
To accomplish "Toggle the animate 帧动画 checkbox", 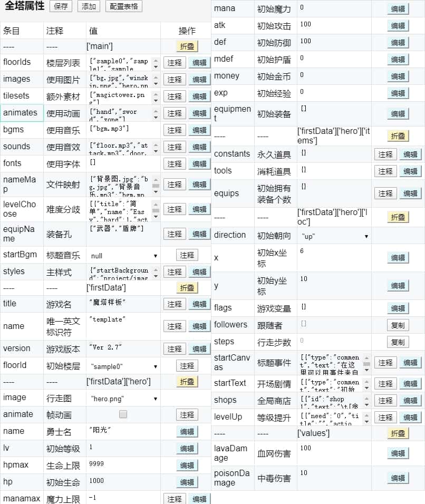I will 123,414.
